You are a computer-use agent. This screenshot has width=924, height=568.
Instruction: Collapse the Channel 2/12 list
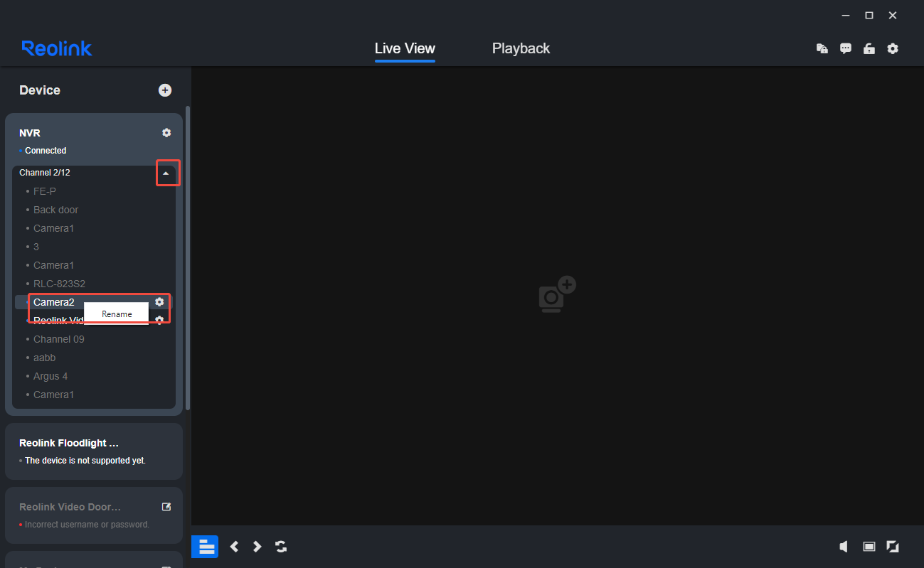pos(166,173)
